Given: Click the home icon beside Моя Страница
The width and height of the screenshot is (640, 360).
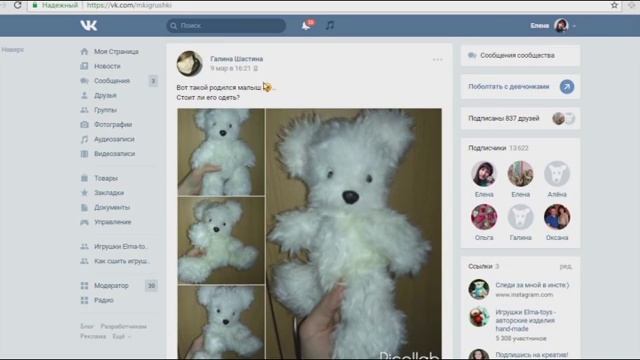Looking at the screenshot, I should 84,51.
